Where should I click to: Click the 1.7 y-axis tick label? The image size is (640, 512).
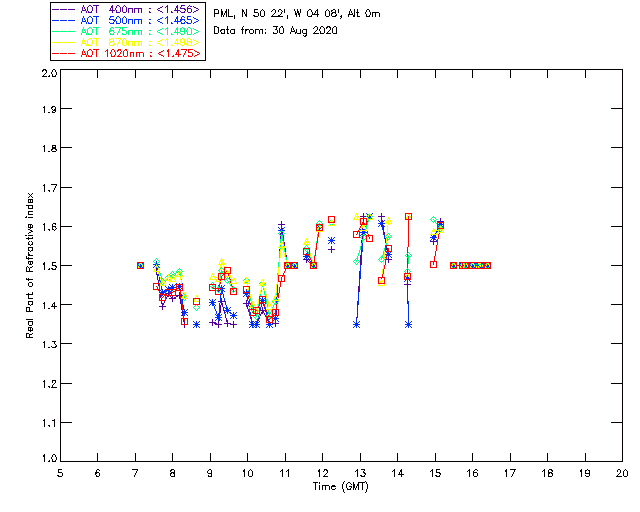coord(49,188)
